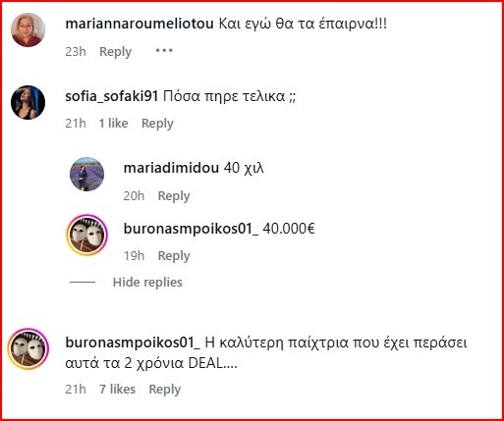The height and width of the screenshot is (421, 504).
Task: Open buronasmpoikos01_ username in bottom comment
Action: pos(133,342)
